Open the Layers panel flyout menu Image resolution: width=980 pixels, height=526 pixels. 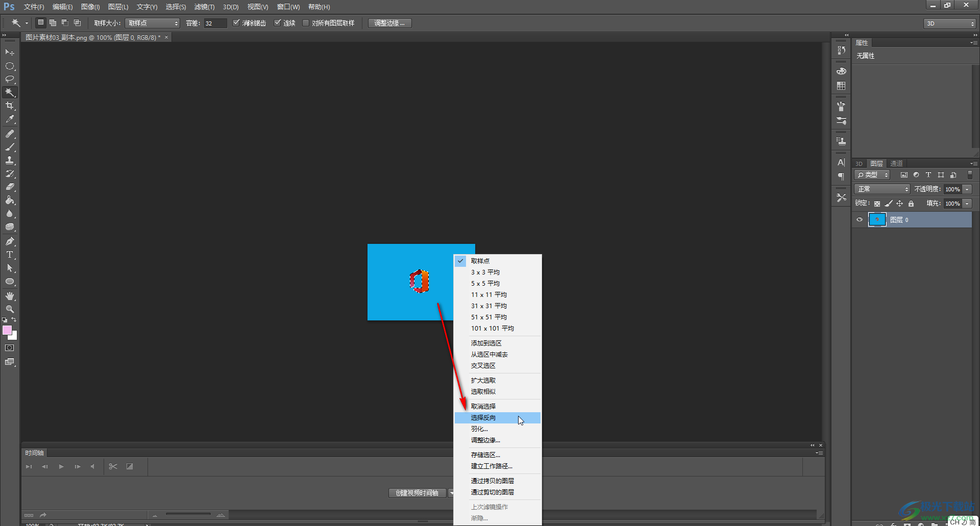point(973,164)
